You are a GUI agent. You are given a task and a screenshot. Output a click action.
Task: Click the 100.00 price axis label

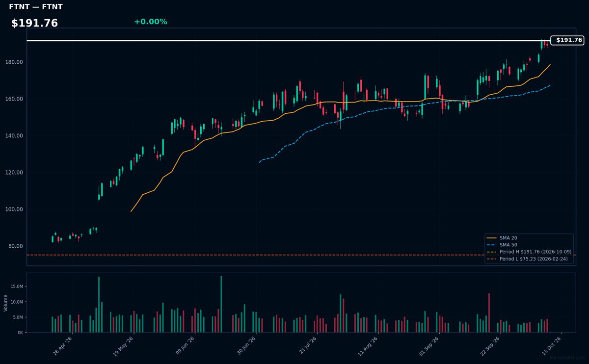coord(15,209)
